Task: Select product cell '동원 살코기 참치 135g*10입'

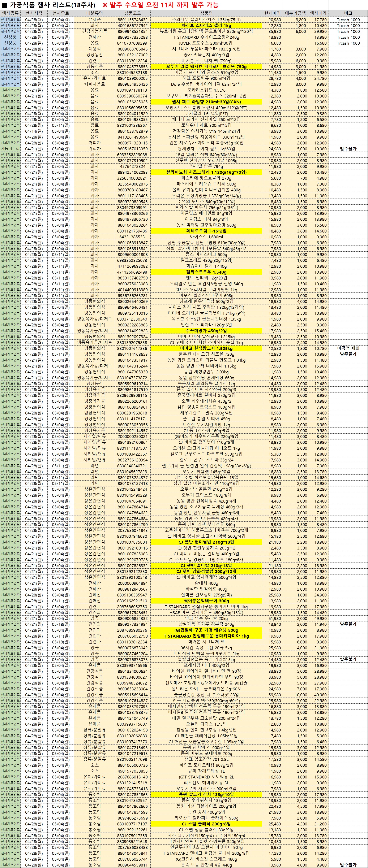Action: [x=206, y=794]
